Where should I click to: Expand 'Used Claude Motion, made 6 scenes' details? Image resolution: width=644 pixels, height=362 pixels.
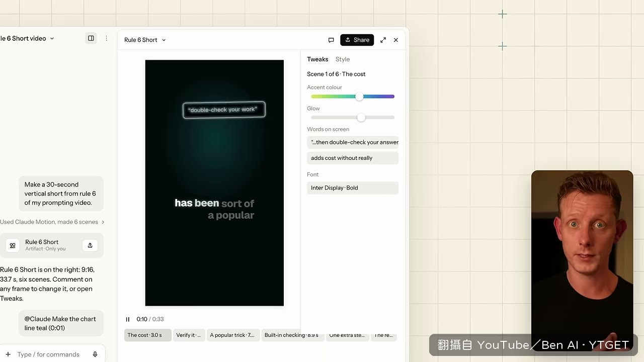click(52, 222)
